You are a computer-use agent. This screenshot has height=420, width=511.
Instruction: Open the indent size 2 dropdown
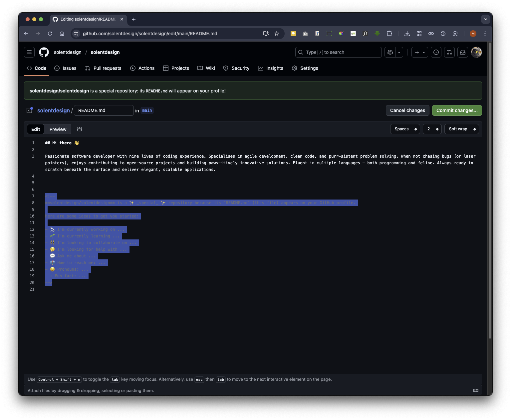pos(432,129)
